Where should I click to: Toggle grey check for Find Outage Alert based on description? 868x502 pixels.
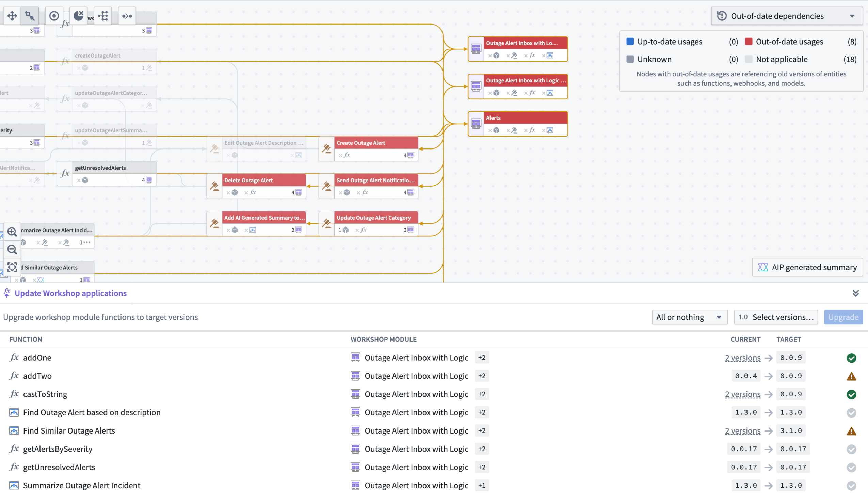(x=851, y=413)
